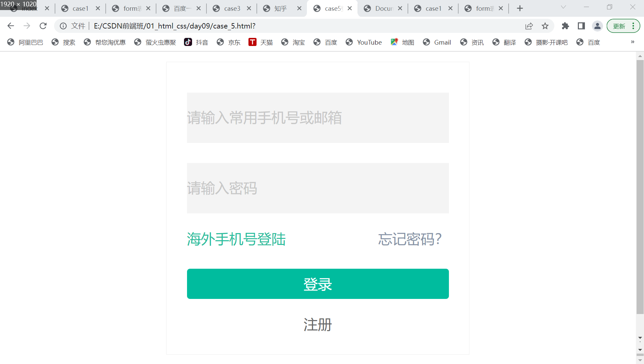Click the browser profile avatar
Screen dimensions: 644x364
(x=597, y=26)
